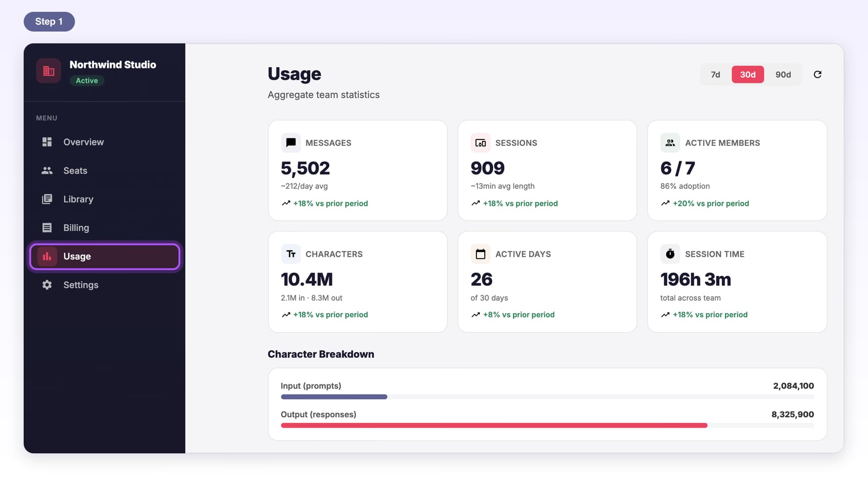Click the Output (responses) progress bar
The width and height of the screenshot is (868, 477).
547,425
